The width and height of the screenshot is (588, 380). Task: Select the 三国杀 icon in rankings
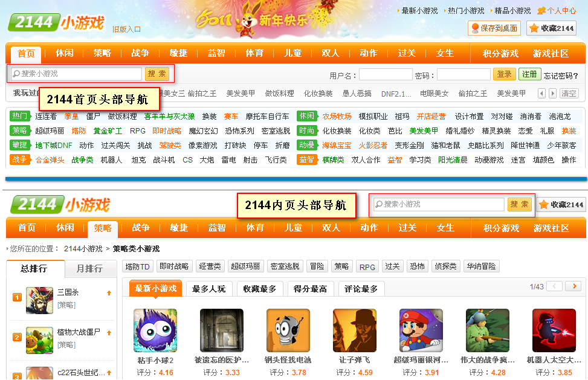40,300
